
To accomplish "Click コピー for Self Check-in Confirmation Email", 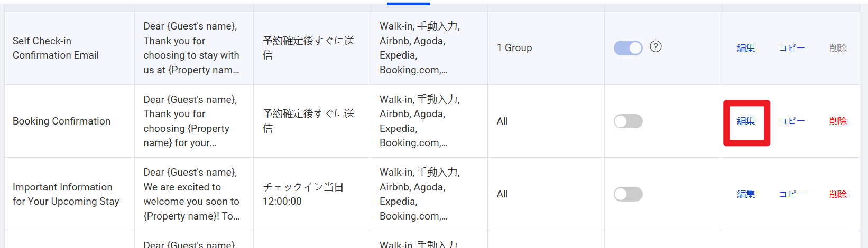I will point(792,48).
